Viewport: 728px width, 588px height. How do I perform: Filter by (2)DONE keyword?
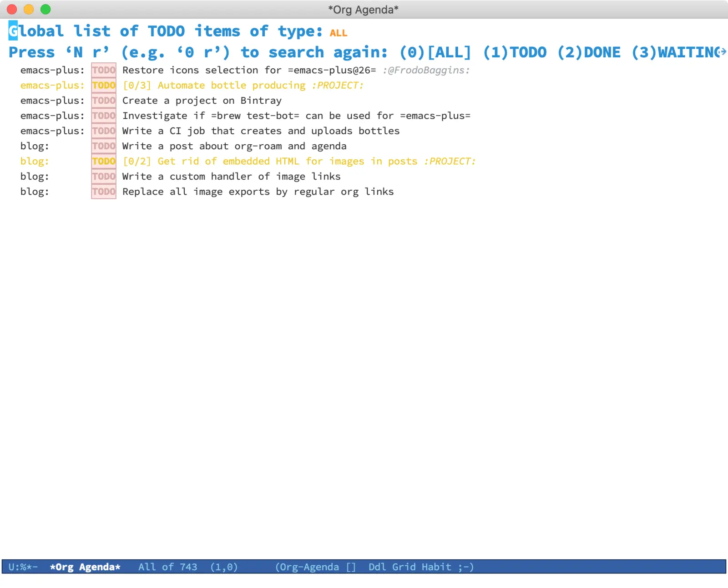point(589,52)
